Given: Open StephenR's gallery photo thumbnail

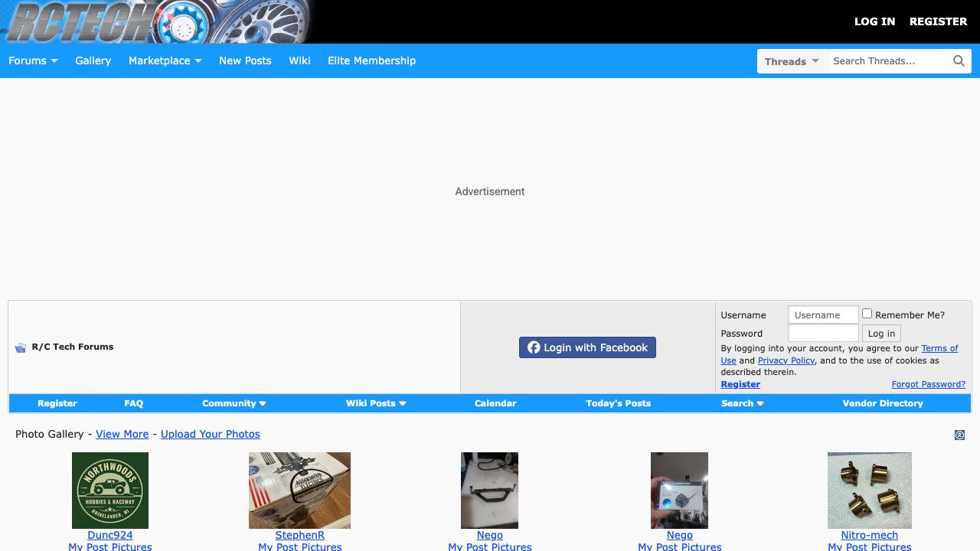Looking at the screenshot, I should click(x=299, y=490).
